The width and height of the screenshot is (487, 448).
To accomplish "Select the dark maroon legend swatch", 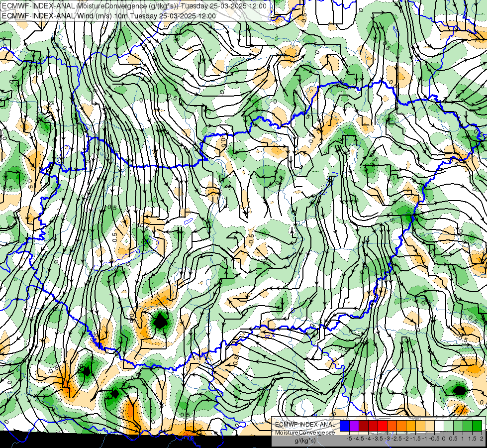I will click(364, 426).
